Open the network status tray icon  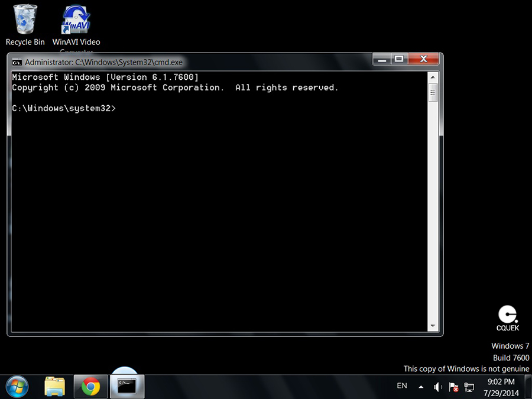469,387
